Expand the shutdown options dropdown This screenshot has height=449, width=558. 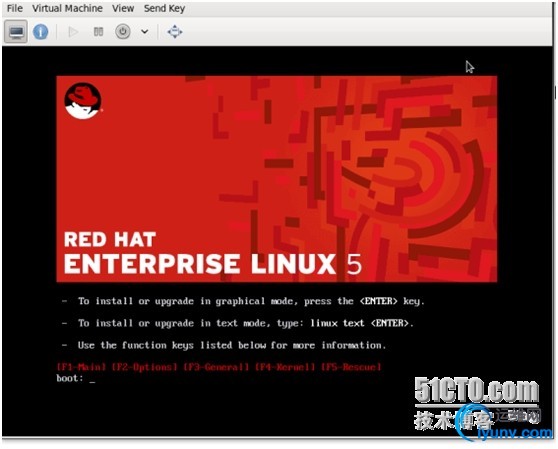click(x=144, y=32)
